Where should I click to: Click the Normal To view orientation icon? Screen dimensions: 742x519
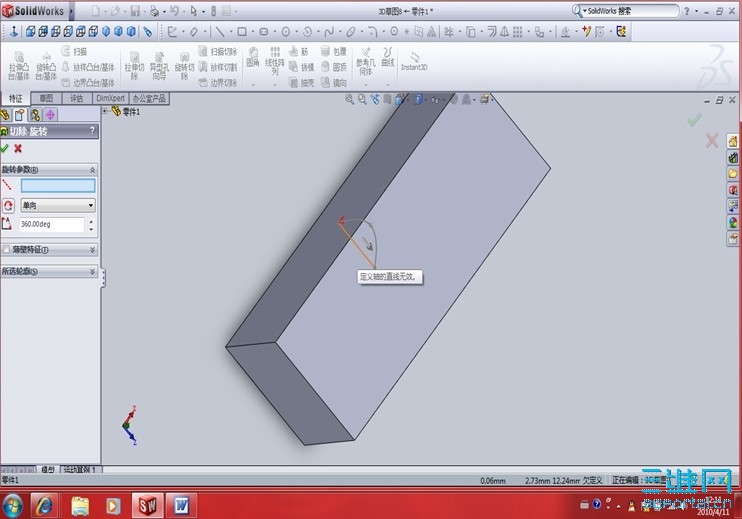pyautogui.click(x=13, y=31)
